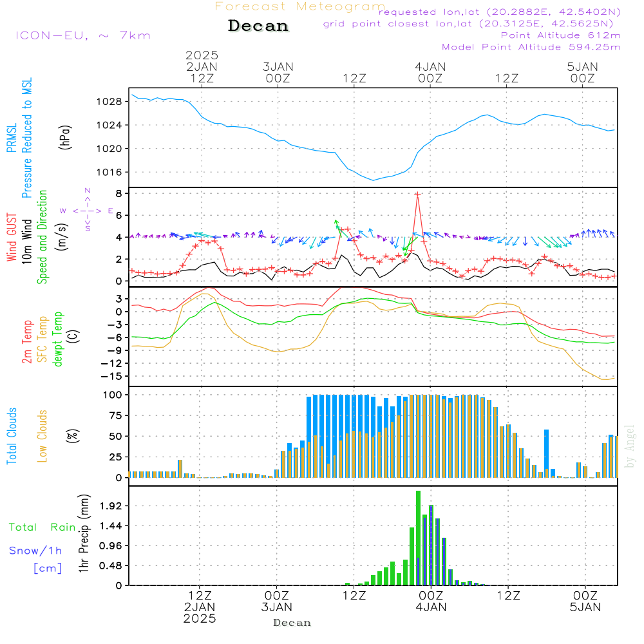This screenshot has height=644, width=644.
Task: Click the 1020 pressure axis value
Action: [109, 149]
